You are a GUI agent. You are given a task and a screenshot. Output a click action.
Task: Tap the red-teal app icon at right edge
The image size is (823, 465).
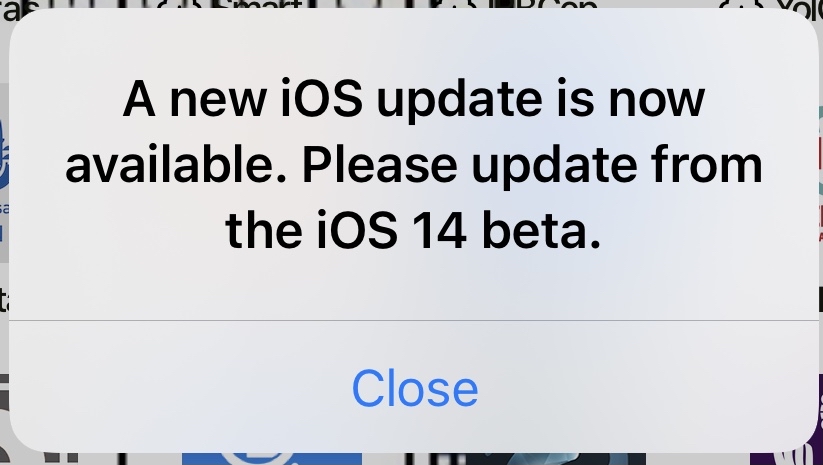(819, 173)
